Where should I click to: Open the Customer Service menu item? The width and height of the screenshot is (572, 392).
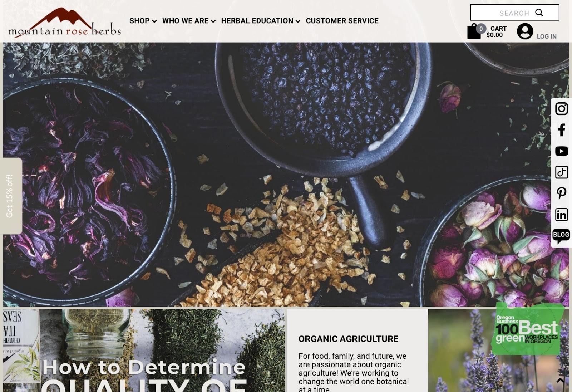tap(342, 21)
